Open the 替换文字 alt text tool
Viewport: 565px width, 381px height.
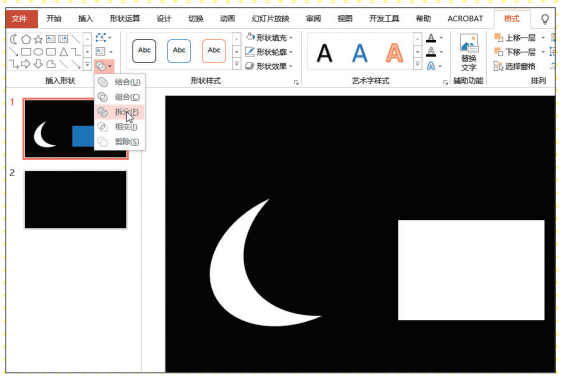click(x=469, y=53)
